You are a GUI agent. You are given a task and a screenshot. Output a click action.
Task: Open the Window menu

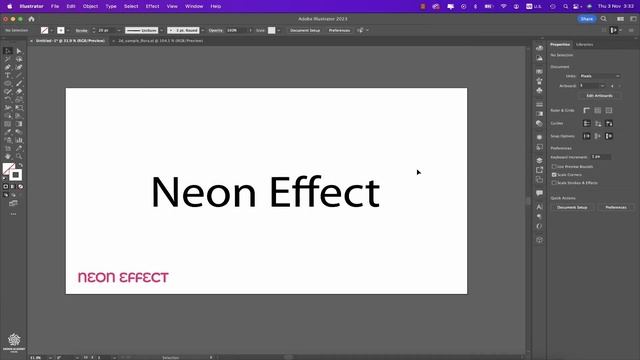[x=194, y=7]
